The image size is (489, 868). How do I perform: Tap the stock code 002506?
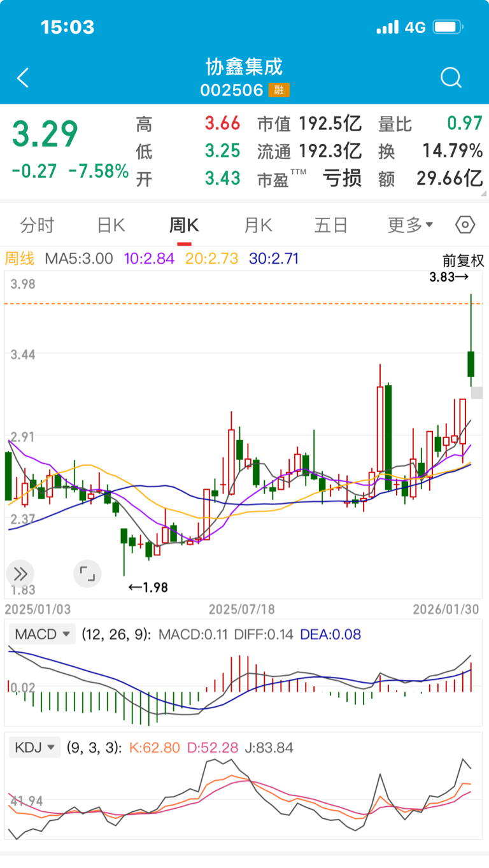232,90
